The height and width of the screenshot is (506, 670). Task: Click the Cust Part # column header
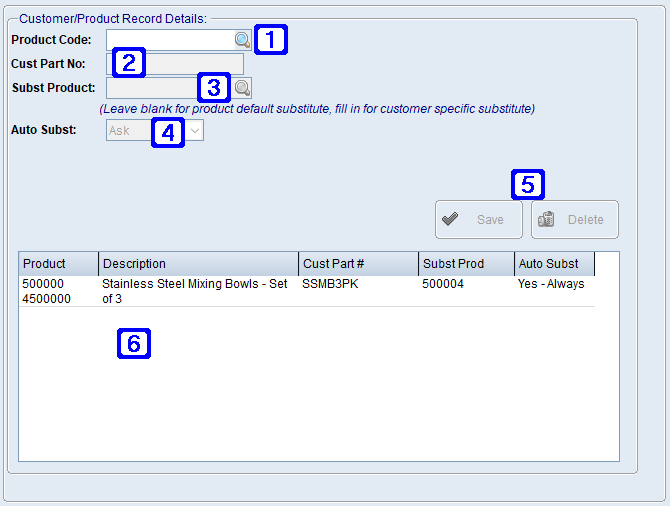click(359, 264)
